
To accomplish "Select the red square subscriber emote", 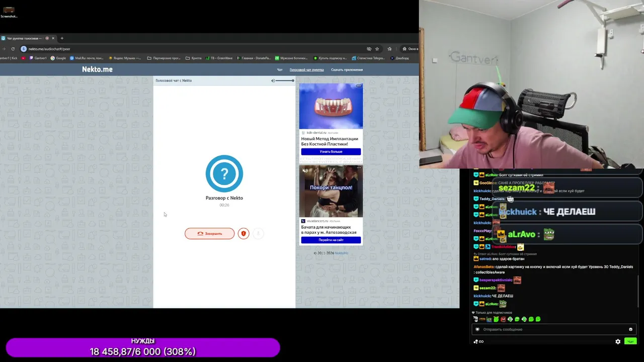I will [x=503, y=319].
